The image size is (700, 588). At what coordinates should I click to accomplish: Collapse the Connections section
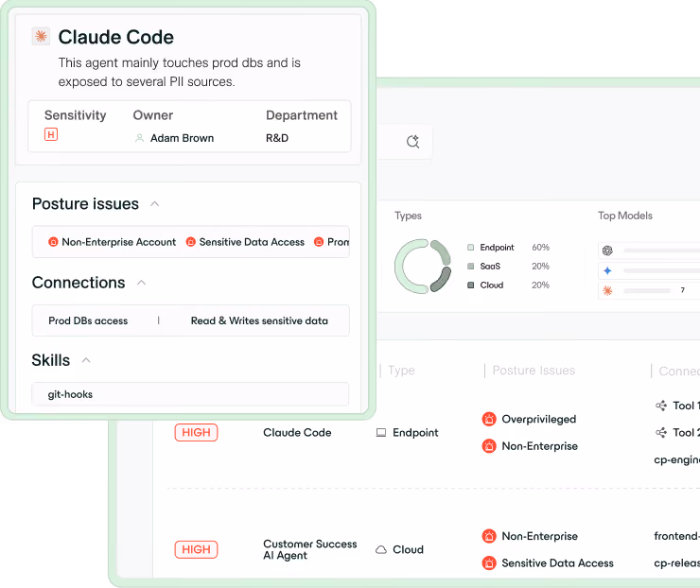pos(141,283)
